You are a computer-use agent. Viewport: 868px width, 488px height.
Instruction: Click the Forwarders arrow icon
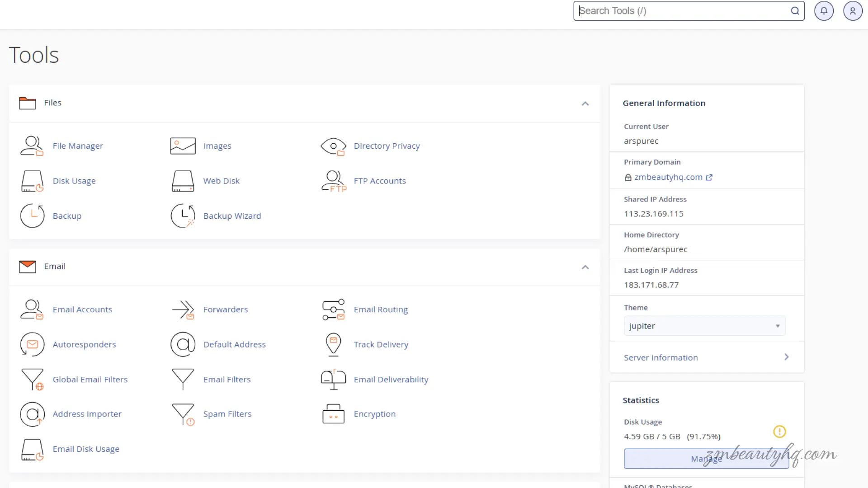coord(183,310)
